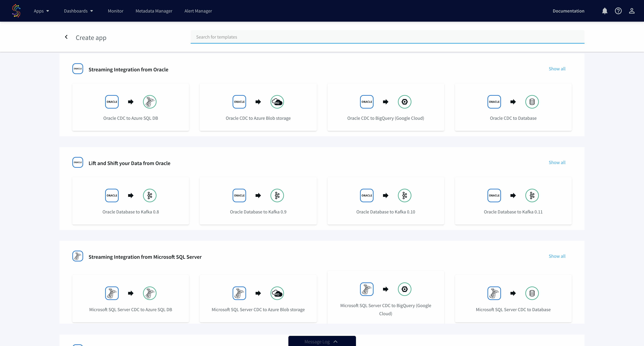The image size is (644, 346).
Task: Click Azure Blob cloud icon in Oracle CDC card
Action: (x=277, y=102)
